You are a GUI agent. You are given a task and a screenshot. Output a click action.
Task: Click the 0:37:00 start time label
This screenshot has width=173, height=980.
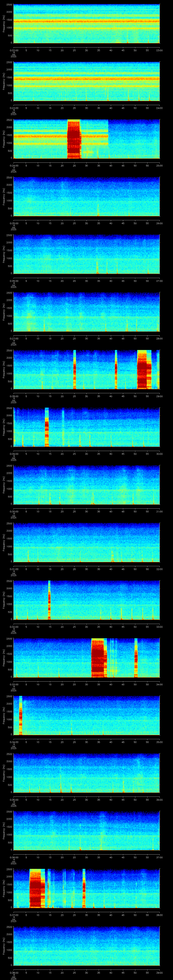(x=14, y=915)
